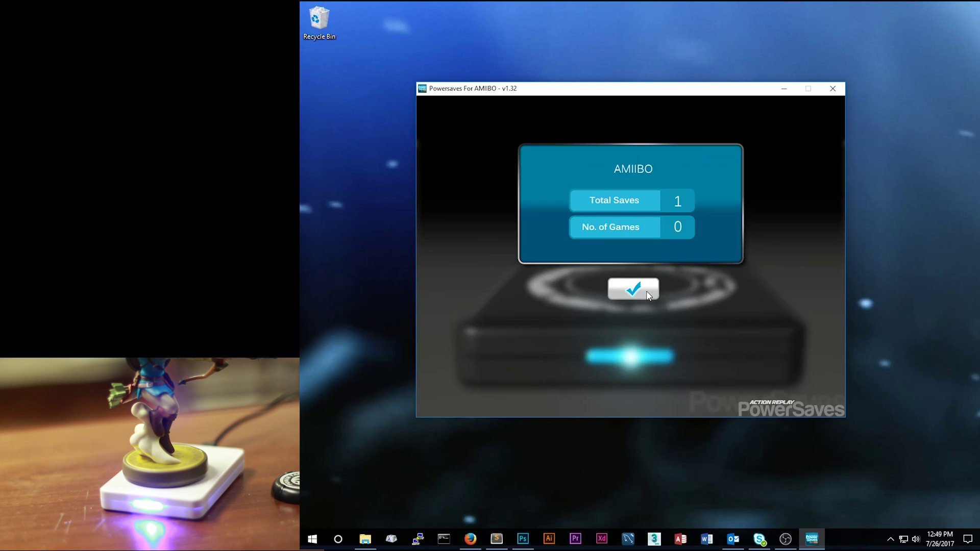Open the Action Center notifications

point(967,539)
